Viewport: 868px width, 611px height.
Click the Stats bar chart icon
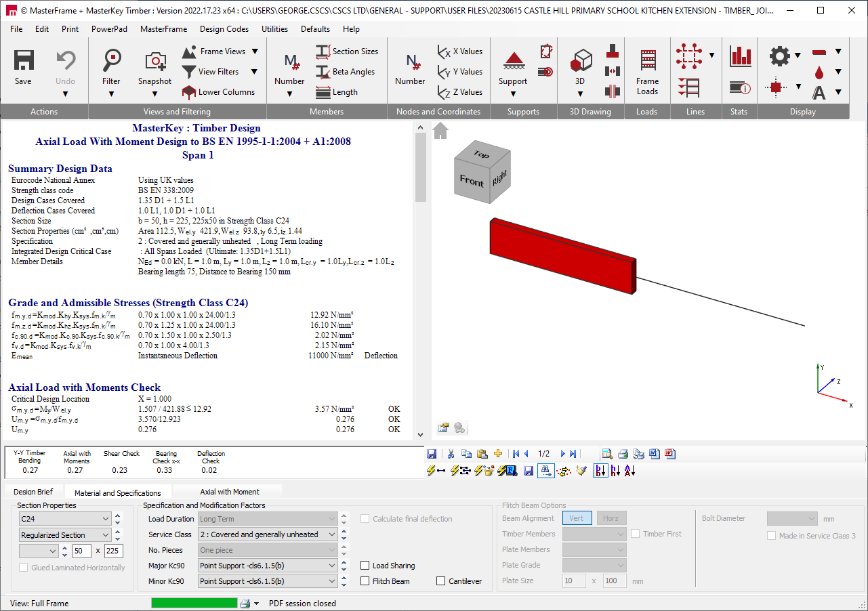coord(740,57)
